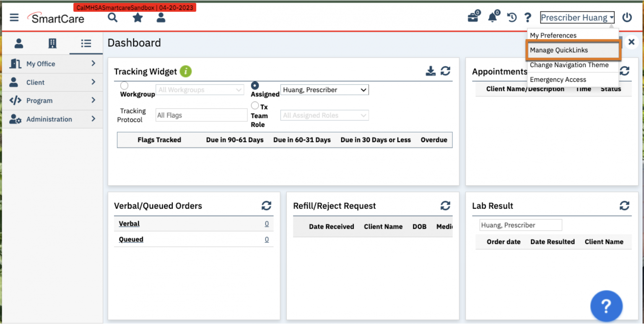Expand the Program menu
The height and width of the screenshot is (324, 644).
tap(52, 101)
